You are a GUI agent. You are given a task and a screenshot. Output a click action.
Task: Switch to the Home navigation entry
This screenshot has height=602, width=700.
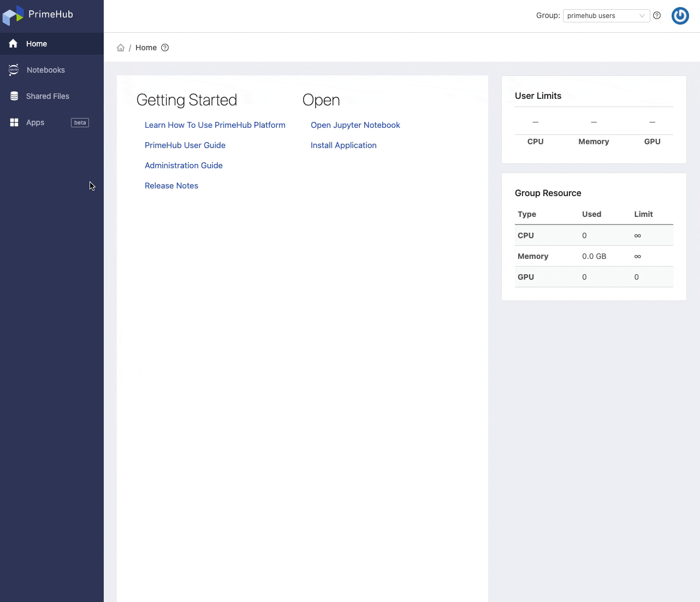(36, 44)
